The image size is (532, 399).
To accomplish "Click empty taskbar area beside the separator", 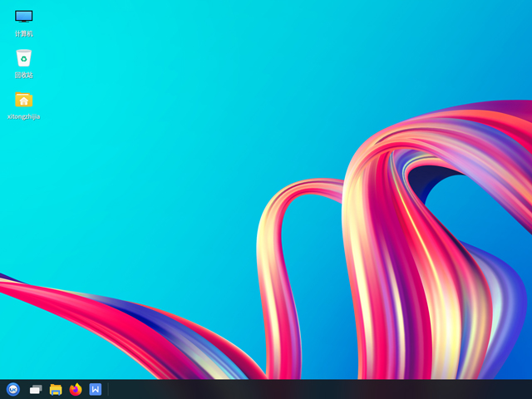I will [x=272, y=389].
